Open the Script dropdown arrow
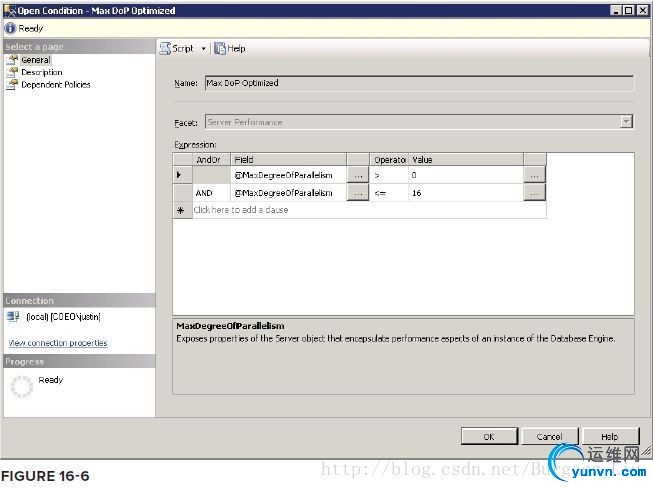 tap(204, 49)
